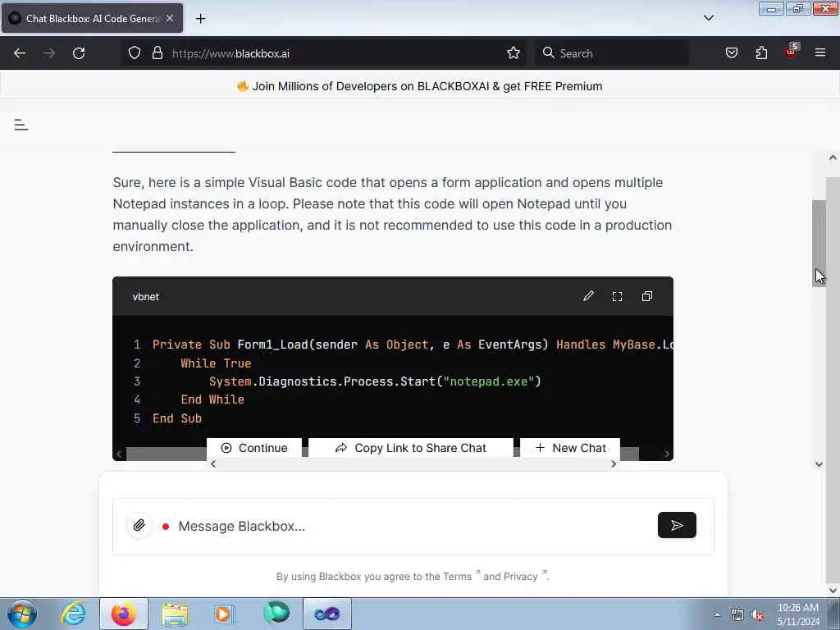Click the chat scrollbar down arrow

click(x=819, y=464)
